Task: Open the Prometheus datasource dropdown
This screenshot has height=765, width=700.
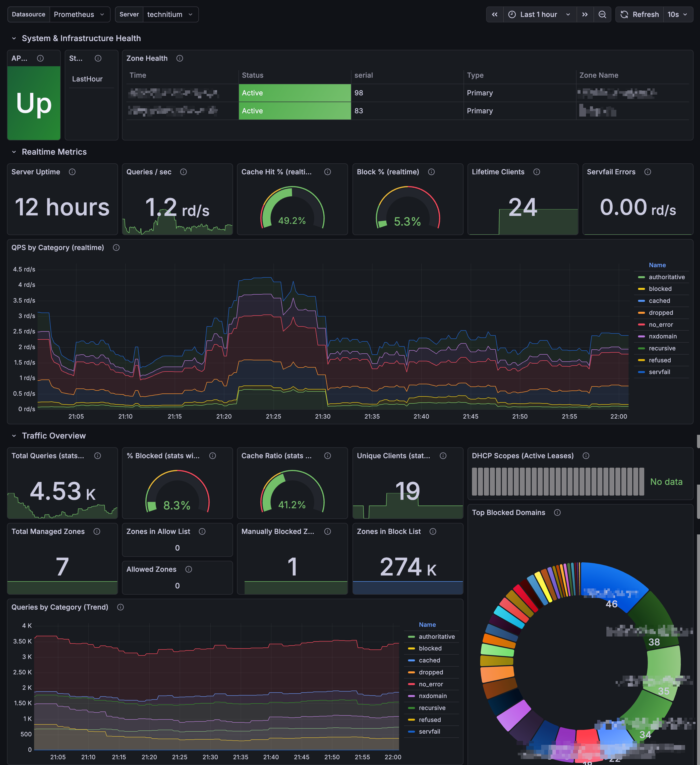Action: tap(79, 14)
